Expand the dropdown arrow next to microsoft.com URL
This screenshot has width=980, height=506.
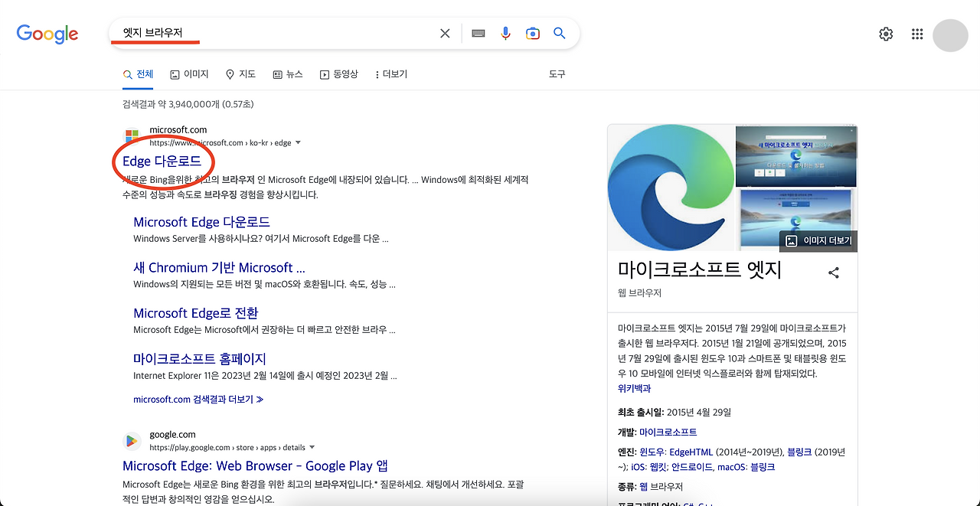pyautogui.click(x=298, y=142)
